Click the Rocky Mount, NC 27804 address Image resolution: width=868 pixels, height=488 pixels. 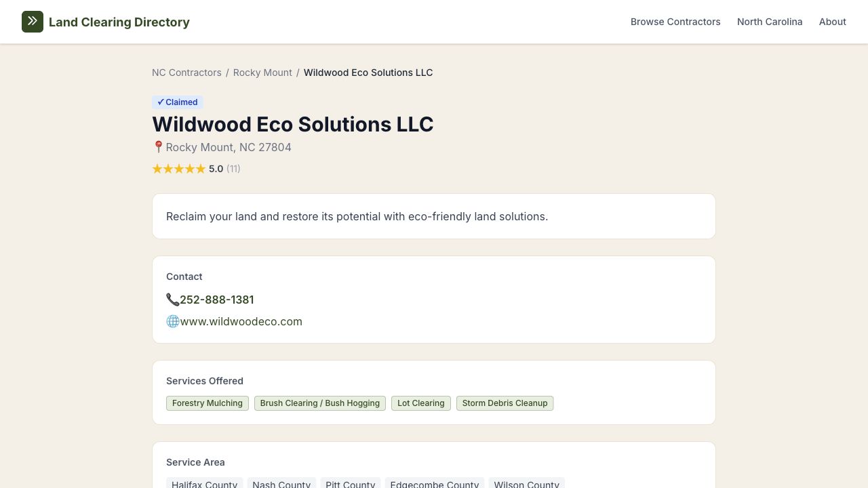(229, 147)
